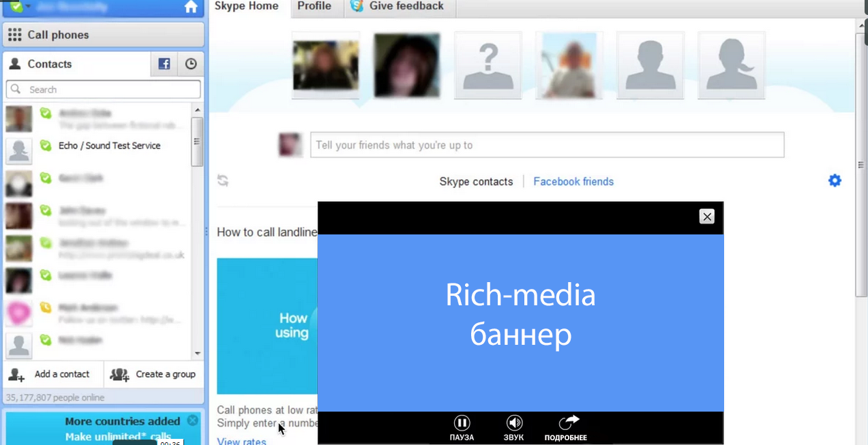The width and height of the screenshot is (868, 445).
Task: Toggle banner sound (ЗВУК)
Action: click(514, 429)
